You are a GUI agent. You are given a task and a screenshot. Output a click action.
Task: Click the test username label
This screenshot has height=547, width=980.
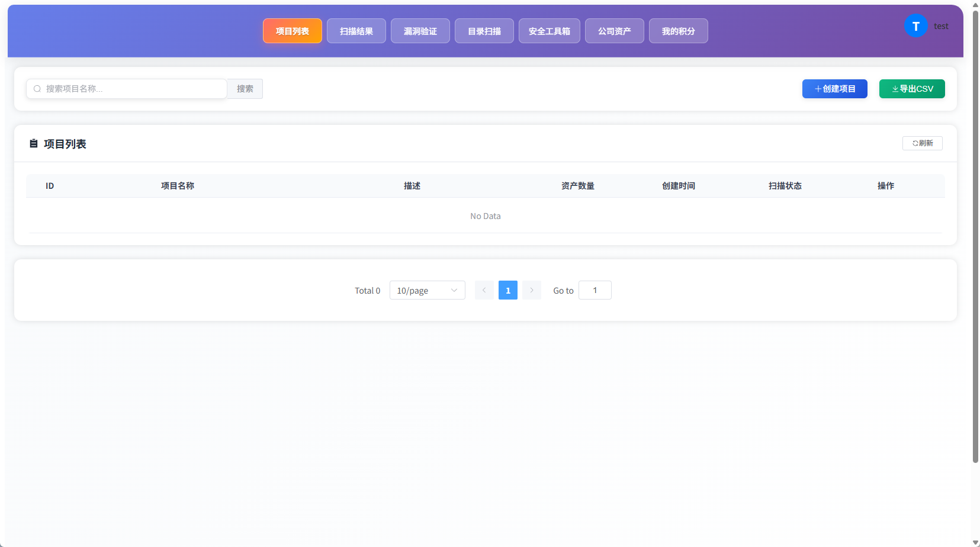pyautogui.click(x=941, y=26)
